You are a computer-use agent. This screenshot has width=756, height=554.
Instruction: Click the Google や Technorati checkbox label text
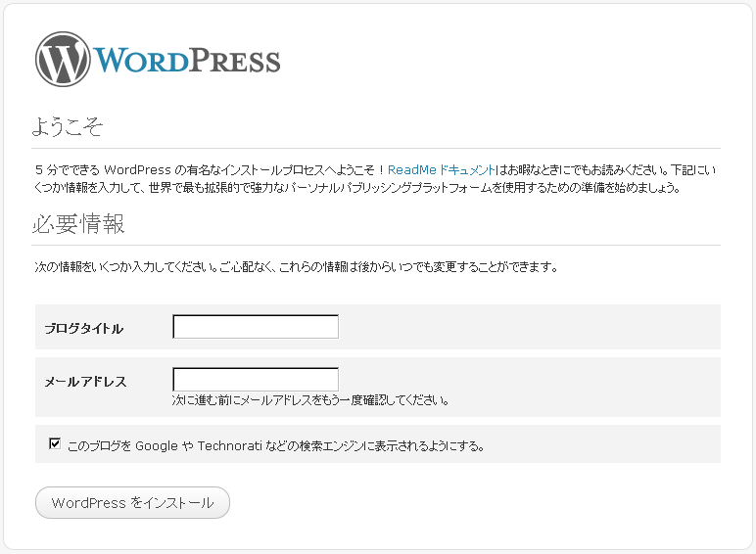(x=276, y=446)
